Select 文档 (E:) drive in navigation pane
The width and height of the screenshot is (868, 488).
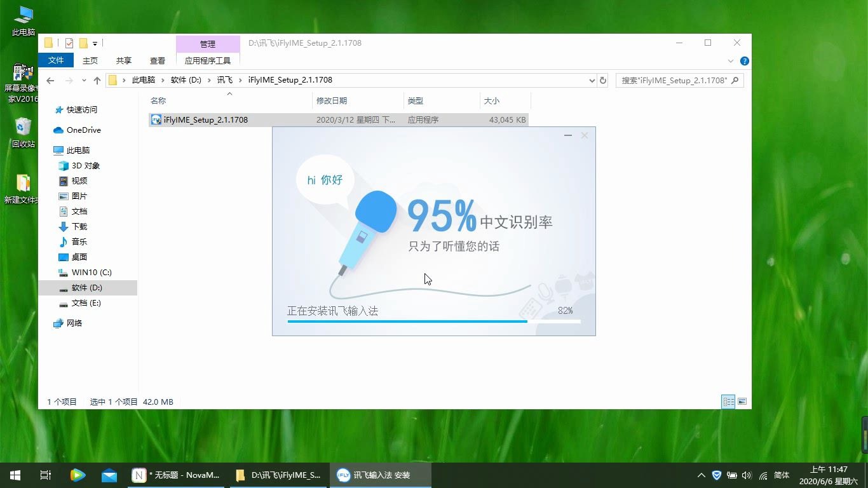pyautogui.click(x=86, y=302)
